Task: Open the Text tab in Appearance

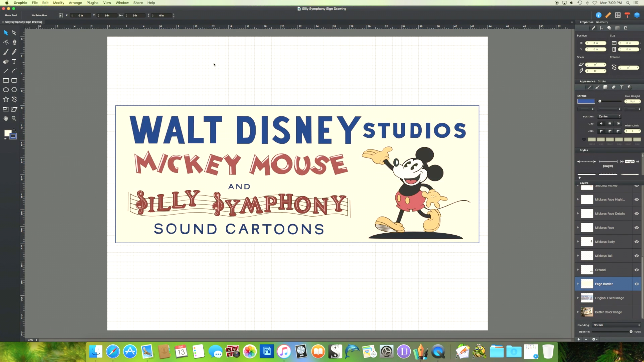Action: (621, 87)
